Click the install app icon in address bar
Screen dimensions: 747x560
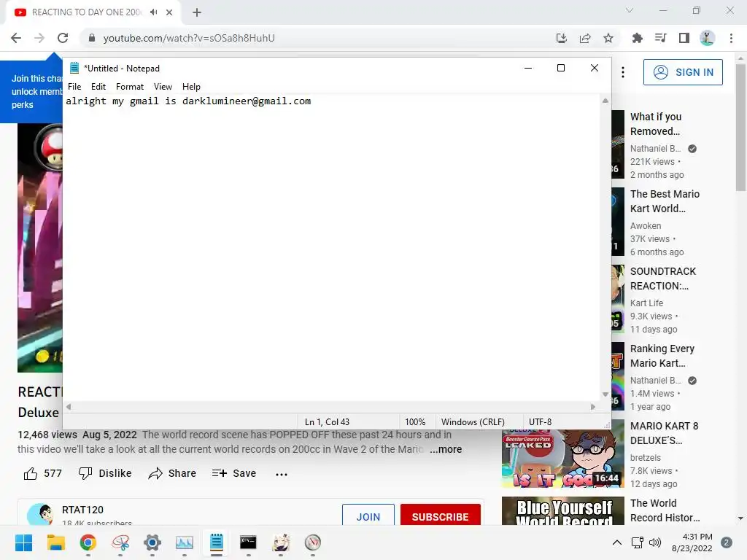tap(562, 38)
